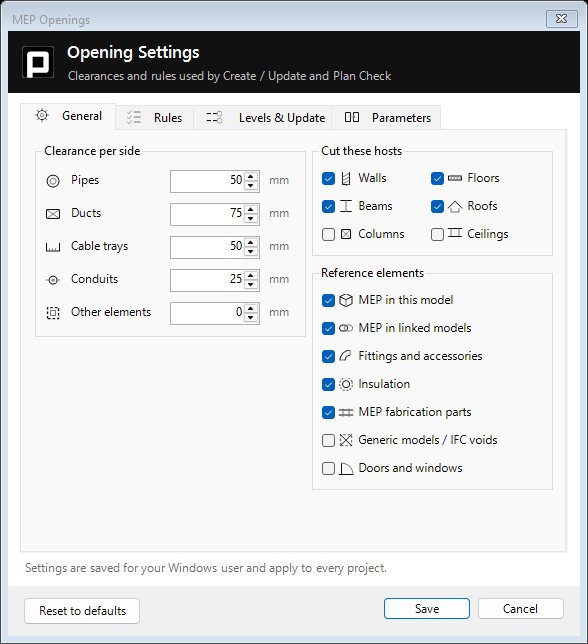Click the Pipes circle icon
Screen dimensions: 588x644
(x=53, y=181)
